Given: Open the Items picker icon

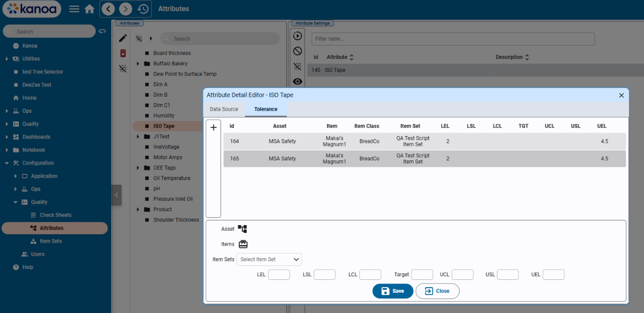Looking at the screenshot, I should click(243, 244).
